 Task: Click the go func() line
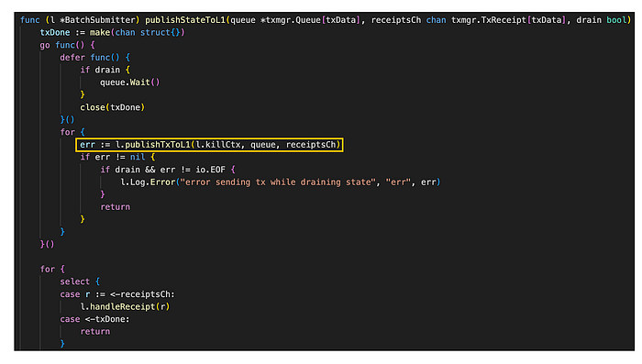click(67, 45)
